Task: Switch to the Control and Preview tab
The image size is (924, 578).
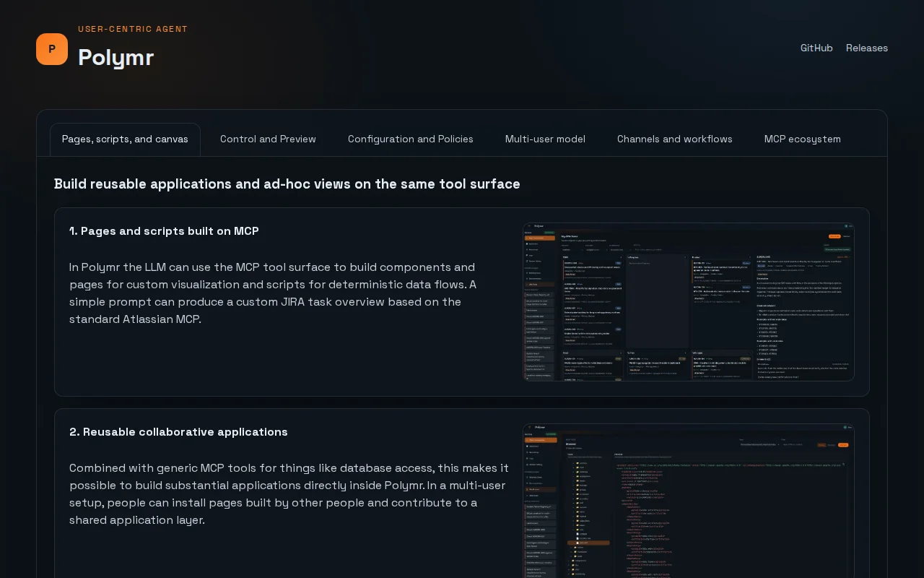Action: 268,139
